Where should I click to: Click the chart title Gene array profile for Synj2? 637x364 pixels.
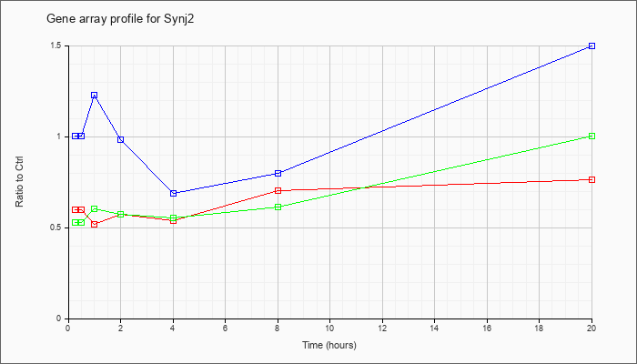coord(120,19)
